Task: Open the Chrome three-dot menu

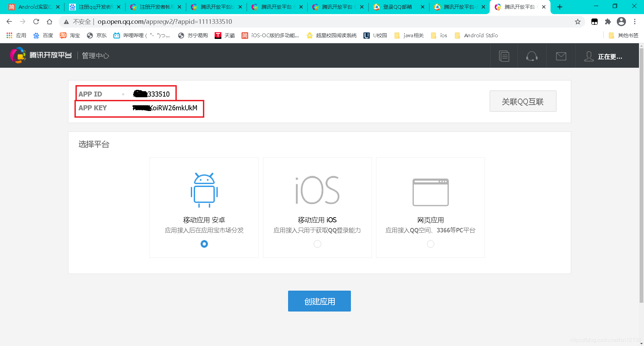Action: pyautogui.click(x=635, y=21)
